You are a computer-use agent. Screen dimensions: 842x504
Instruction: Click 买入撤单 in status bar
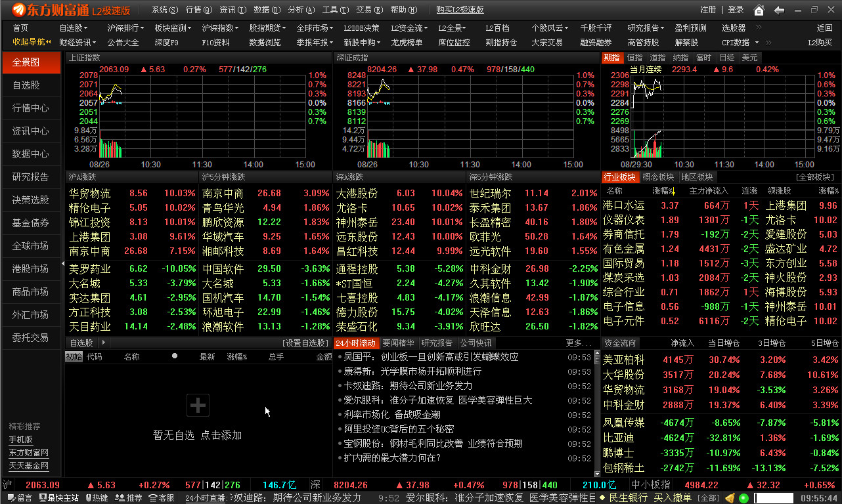pos(673,498)
